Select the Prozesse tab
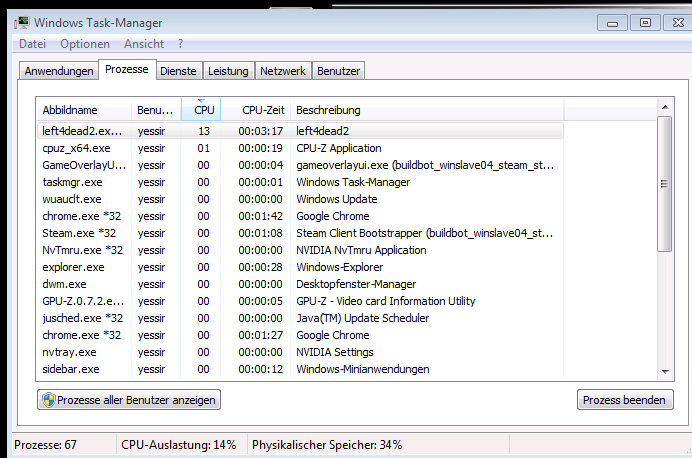The width and height of the screenshot is (692, 458). point(127,70)
